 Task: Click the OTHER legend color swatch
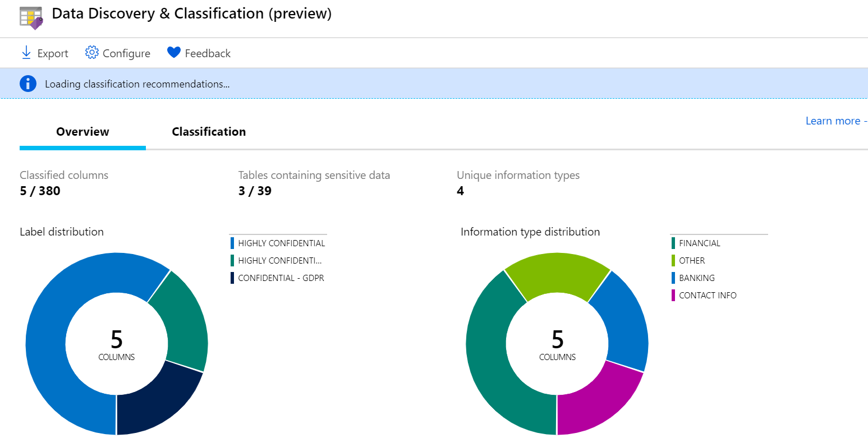(673, 261)
